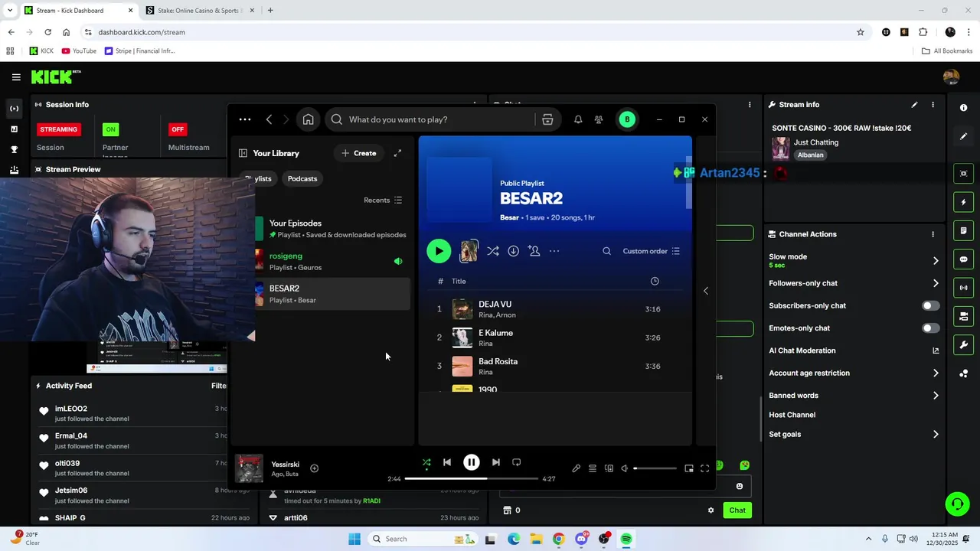Send message with Chat button

(737, 510)
